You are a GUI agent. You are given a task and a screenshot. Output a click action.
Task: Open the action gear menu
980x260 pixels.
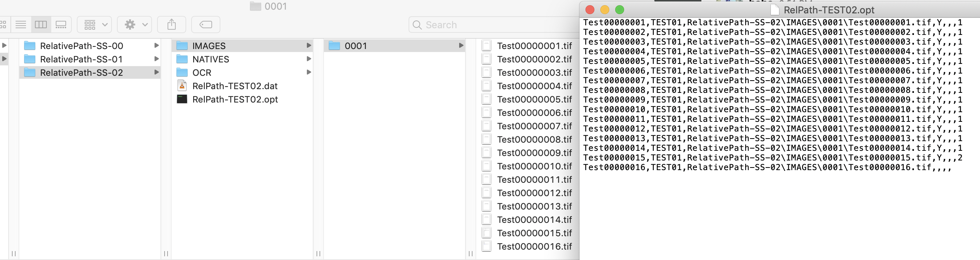click(135, 25)
